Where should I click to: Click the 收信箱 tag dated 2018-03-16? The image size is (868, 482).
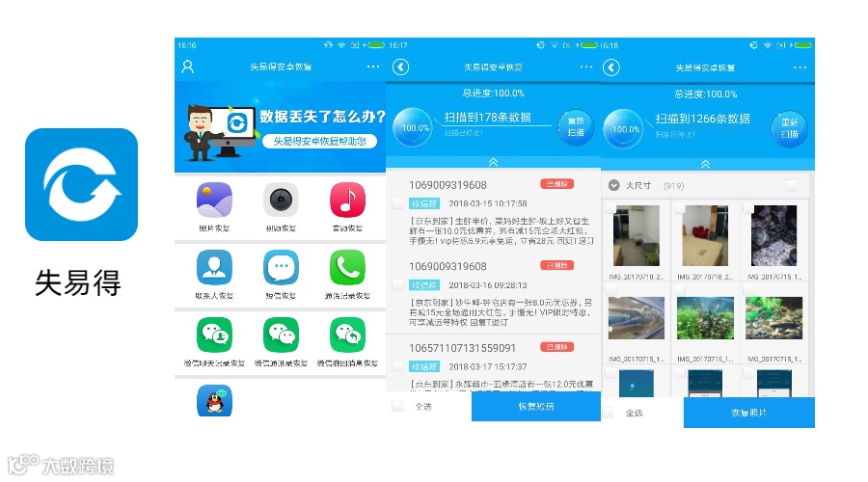(x=424, y=285)
